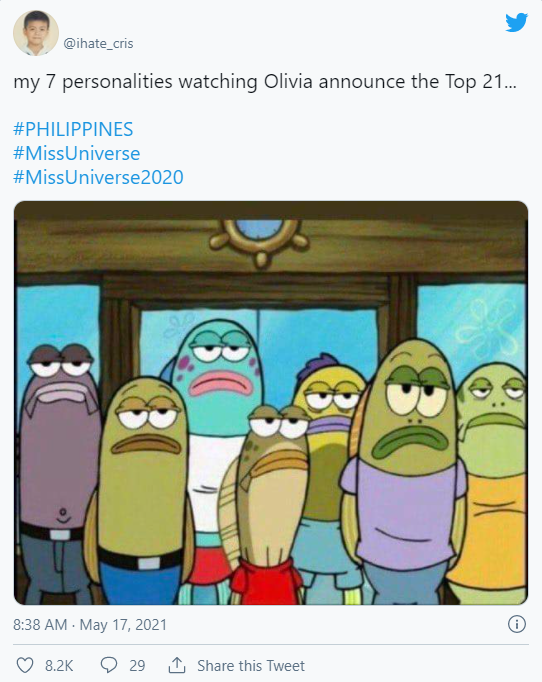The height and width of the screenshot is (682, 542).
Task: Open the 8:38 AM May 17, 2021 timestamp
Action: click(x=90, y=625)
